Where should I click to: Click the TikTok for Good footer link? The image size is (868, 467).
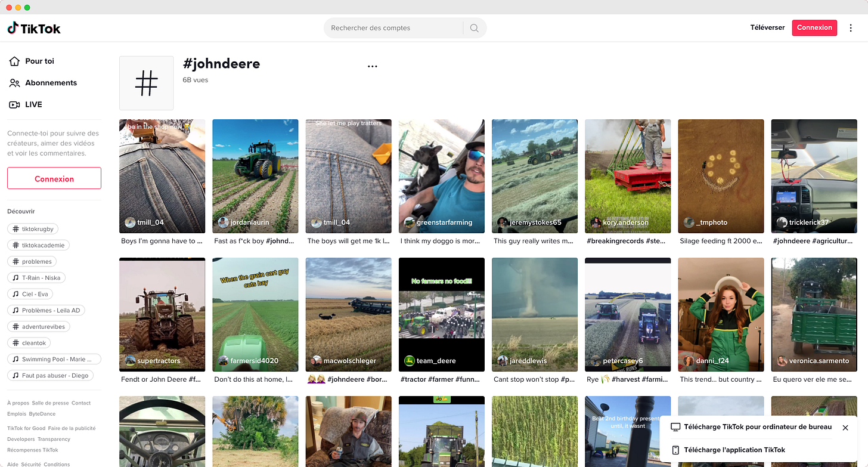point(26,428)
